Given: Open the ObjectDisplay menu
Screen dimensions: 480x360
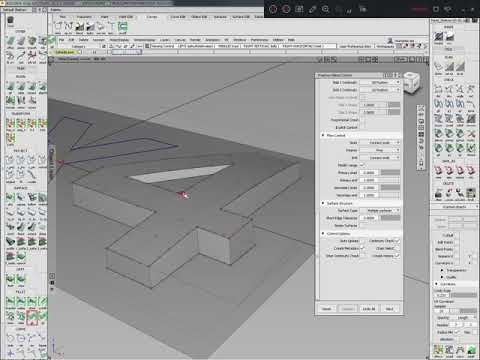Looking at the screenshot, I should (x=119, y=40).
